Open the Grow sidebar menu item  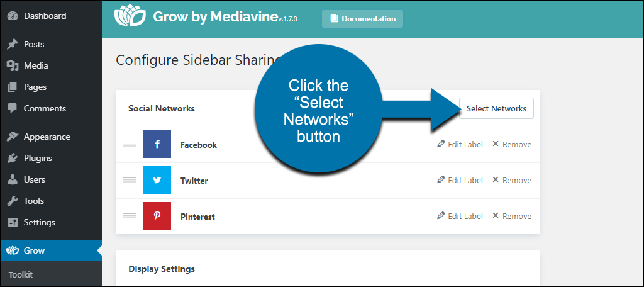click(51, 250)
